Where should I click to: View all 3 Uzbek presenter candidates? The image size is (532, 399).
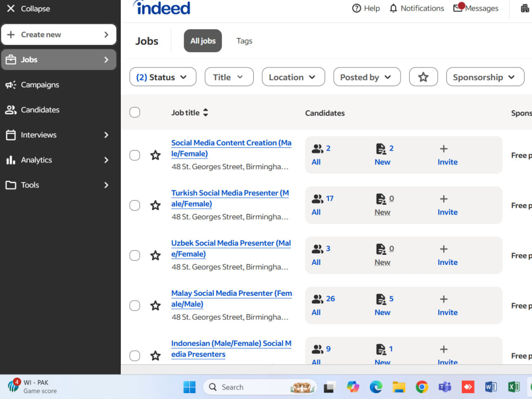click(x=321, y=255)
